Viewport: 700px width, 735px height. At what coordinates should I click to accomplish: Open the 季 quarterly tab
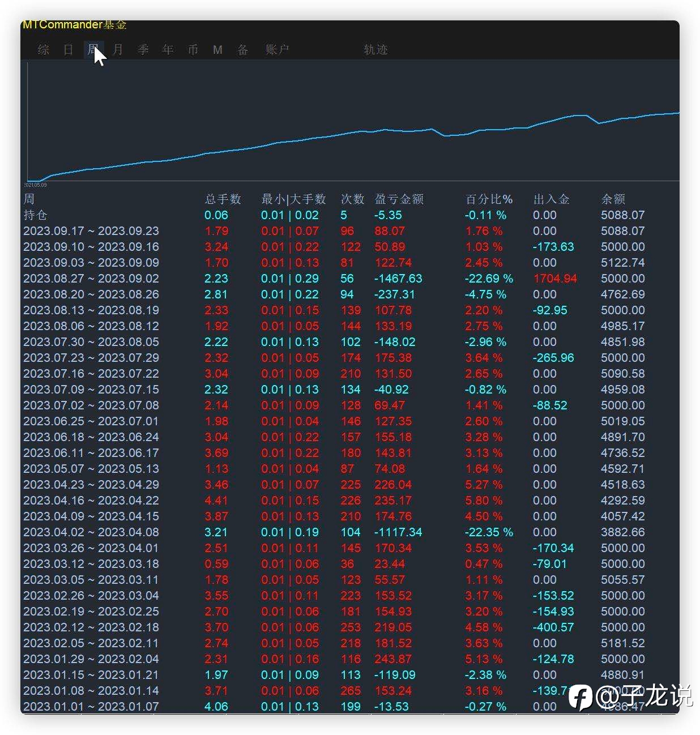point(143,50)
